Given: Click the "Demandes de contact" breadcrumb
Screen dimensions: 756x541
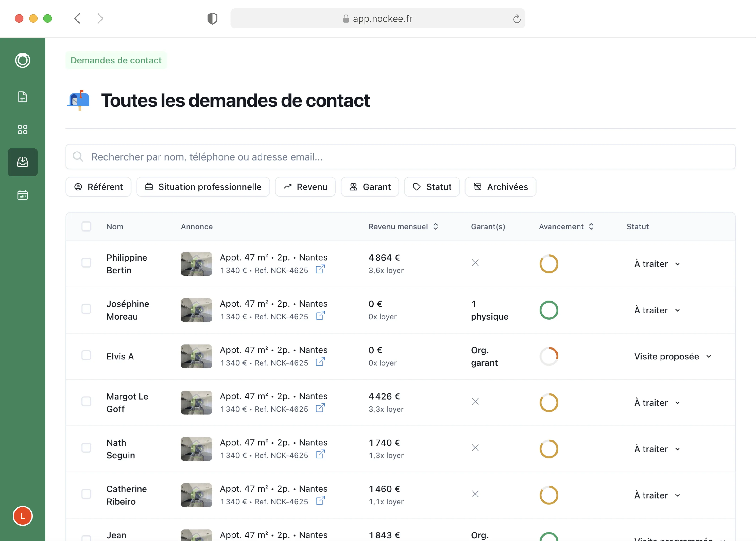Looking at the screenshot, I should coord(116,60).
